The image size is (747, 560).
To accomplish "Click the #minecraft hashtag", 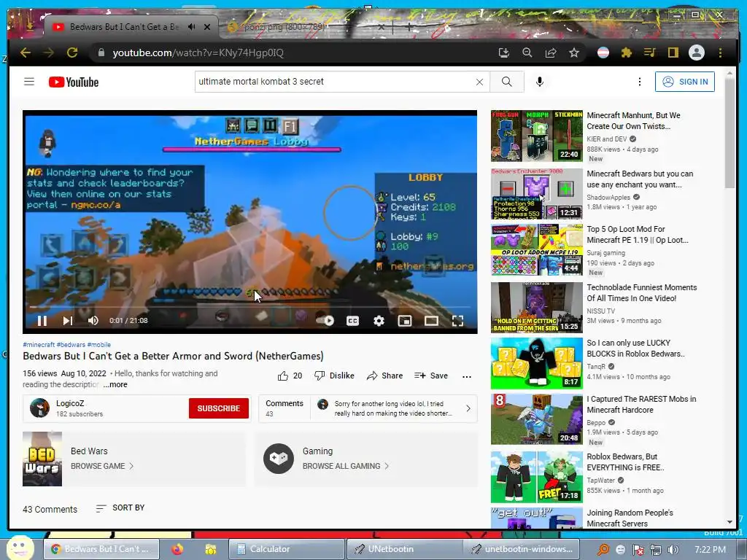I will point(39,345).
